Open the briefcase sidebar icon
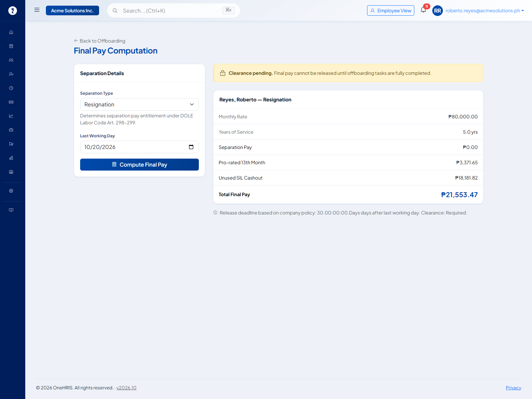This screenshot has width=532, height=399. (x=11, y=130)
